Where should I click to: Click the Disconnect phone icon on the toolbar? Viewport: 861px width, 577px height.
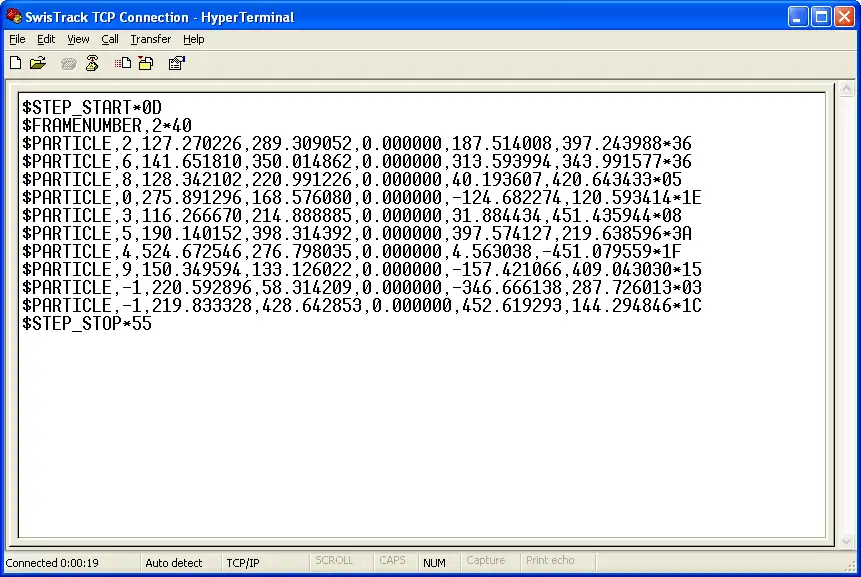pos(92,62)
